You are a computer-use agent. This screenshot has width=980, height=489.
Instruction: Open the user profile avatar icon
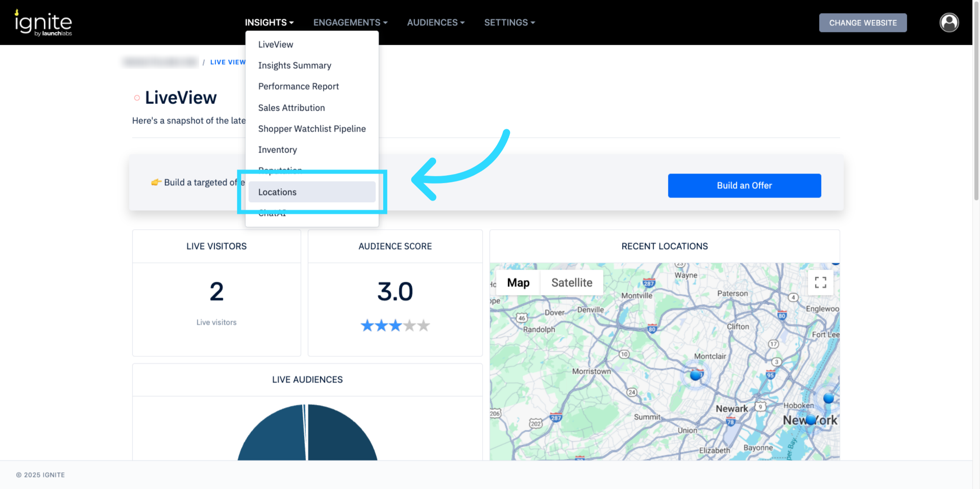pyautogui.click(x=949, y=22)
